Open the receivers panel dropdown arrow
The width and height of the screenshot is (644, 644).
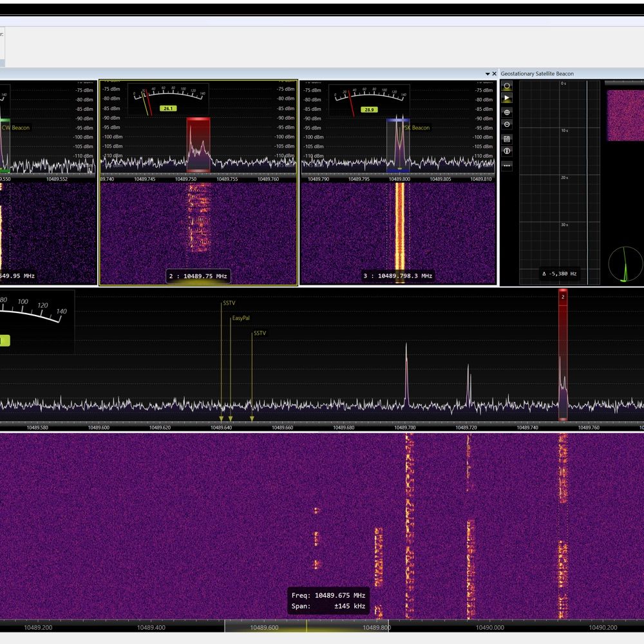[x=488, y=74]
